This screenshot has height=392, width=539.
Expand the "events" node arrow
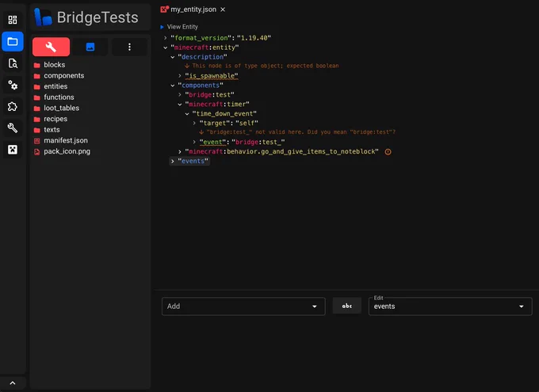pos(173,161)
